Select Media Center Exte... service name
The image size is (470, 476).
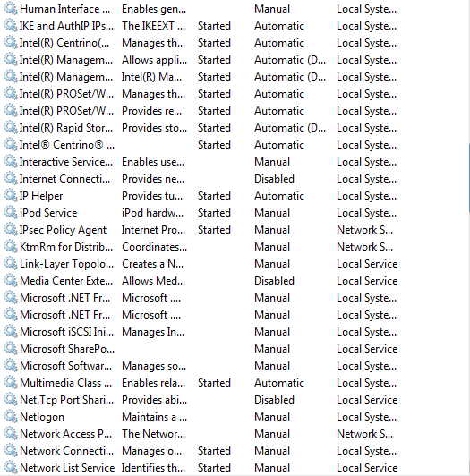(x=66, y=281)
